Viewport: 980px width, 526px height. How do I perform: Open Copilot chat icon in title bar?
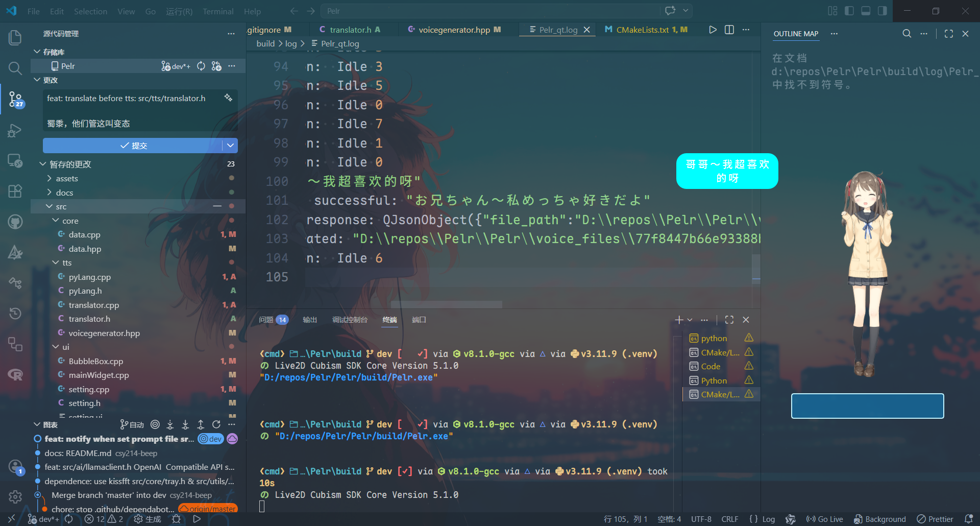pos(670,11)
